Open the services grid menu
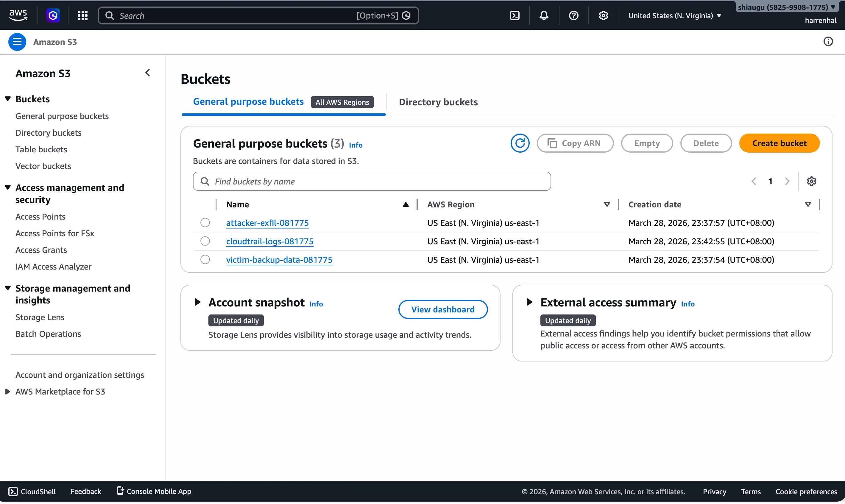Screen dimensions: 845x504 [82, 15]
